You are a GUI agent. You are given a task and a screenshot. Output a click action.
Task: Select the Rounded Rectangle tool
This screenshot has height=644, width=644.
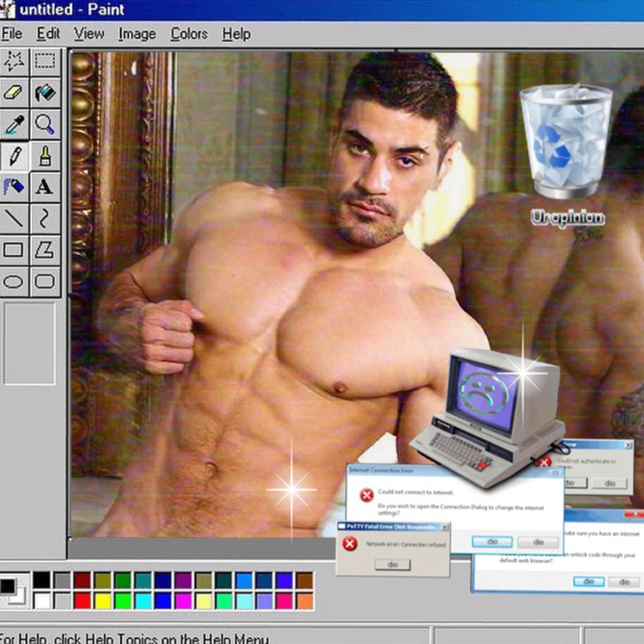point(45,281)
